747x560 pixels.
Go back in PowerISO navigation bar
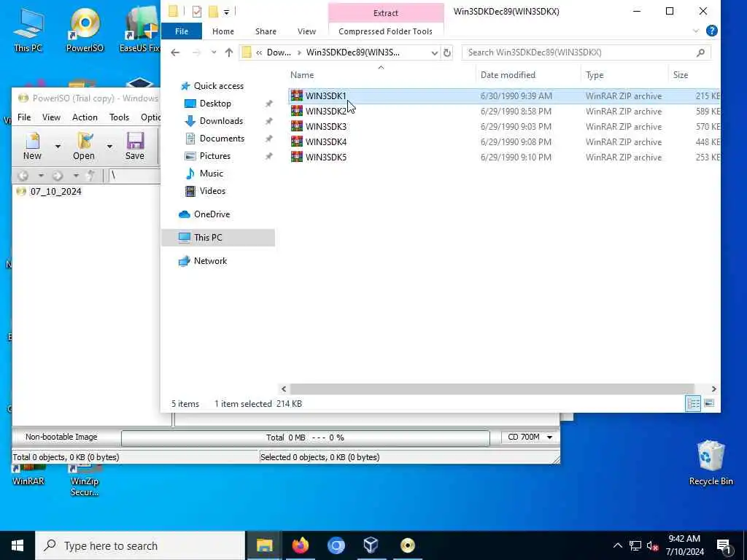pyautogui.click(x=23, y=176)
